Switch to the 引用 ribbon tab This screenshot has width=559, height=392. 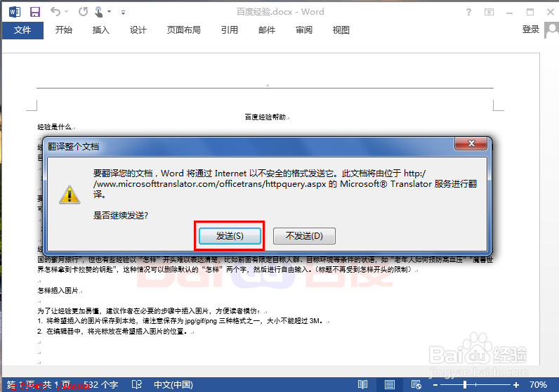(230, 30)
